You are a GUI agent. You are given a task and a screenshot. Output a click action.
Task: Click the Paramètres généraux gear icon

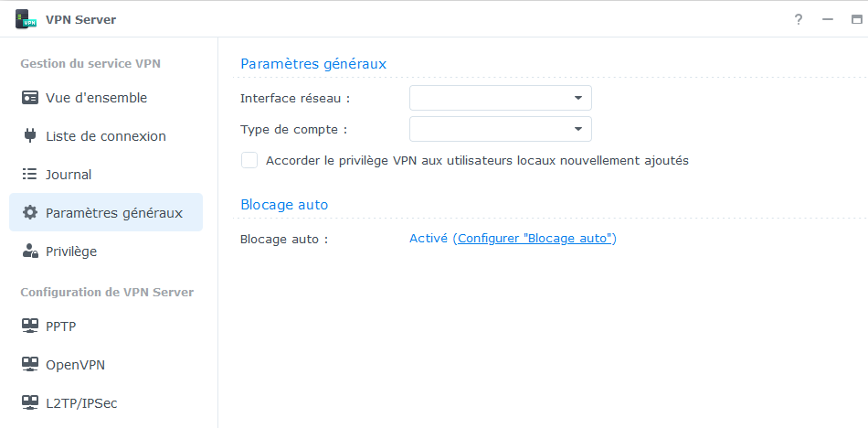[x=30, y=213]
